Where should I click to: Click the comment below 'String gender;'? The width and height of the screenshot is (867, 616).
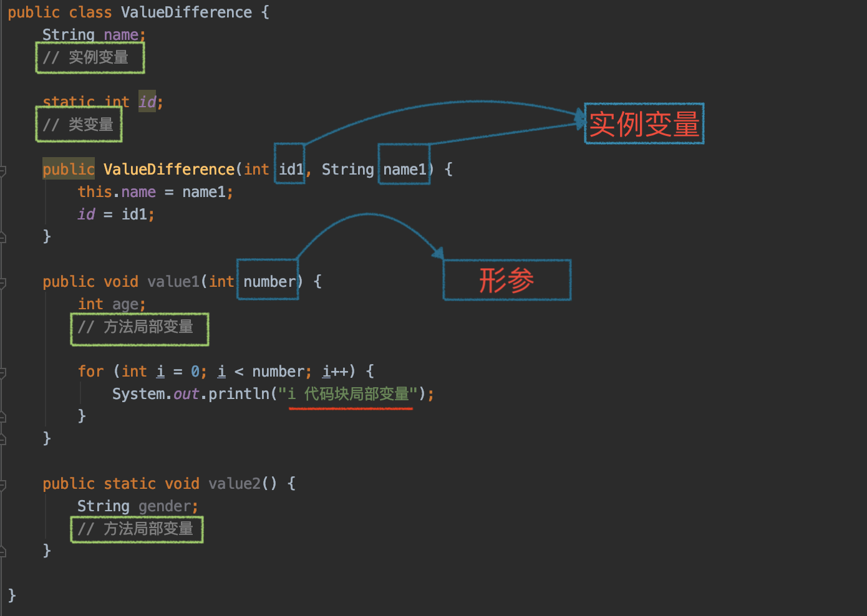pos(135,529)
